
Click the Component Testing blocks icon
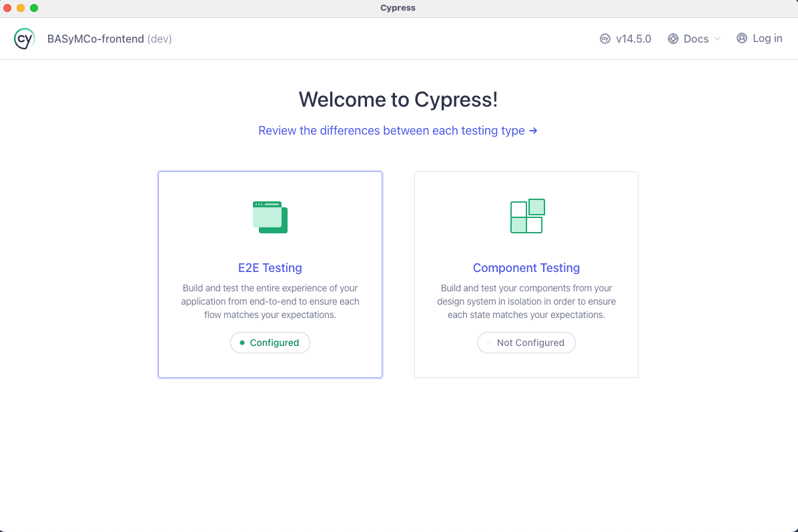point(526,216)
